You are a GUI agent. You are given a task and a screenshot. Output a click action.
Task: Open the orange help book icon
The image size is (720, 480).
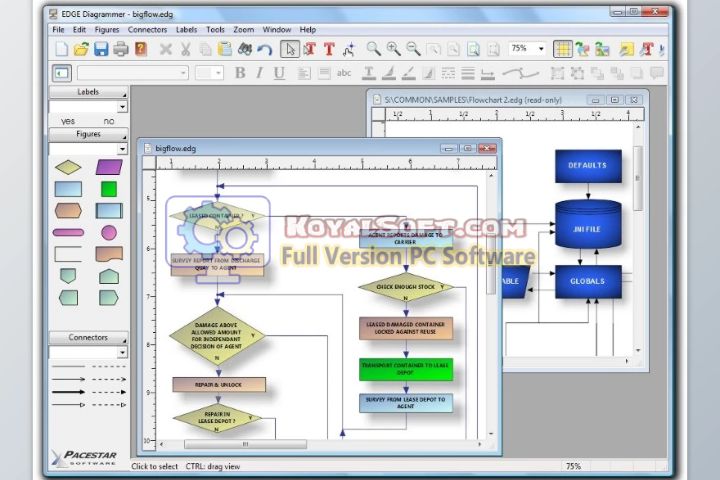coord(141,49)
